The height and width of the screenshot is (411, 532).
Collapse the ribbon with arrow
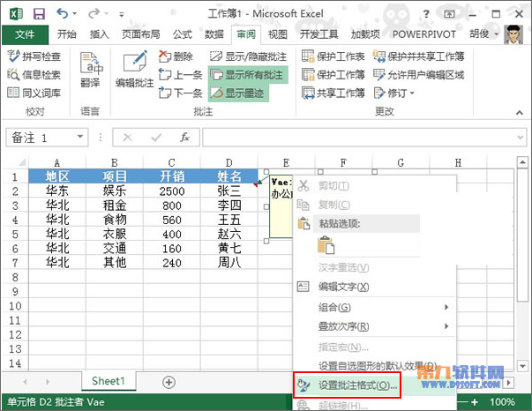coord(520,112)
